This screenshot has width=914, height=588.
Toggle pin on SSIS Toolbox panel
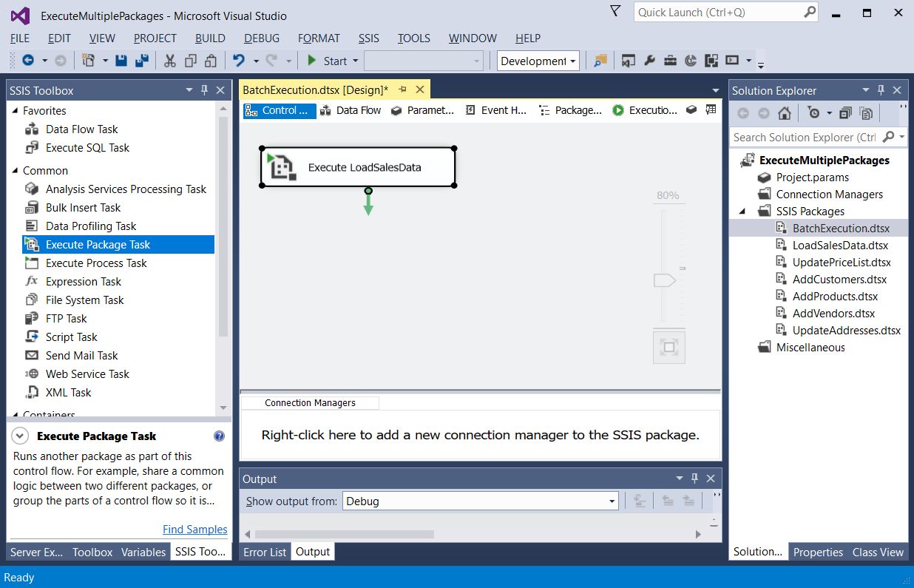click(205, 90)
